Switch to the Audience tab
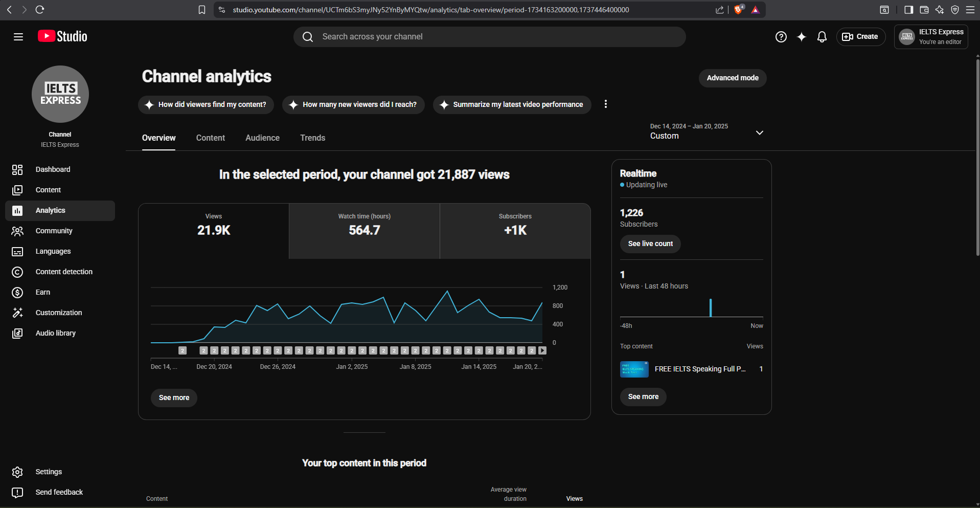The width and height of the screenshot is (980, 508). pos(262,138)
